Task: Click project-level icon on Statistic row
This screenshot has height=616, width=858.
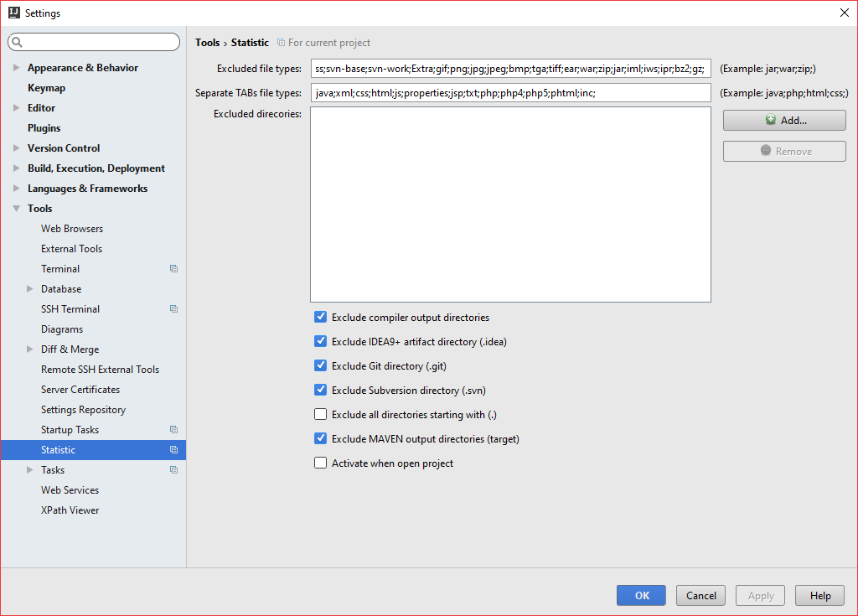Action: 174,450
